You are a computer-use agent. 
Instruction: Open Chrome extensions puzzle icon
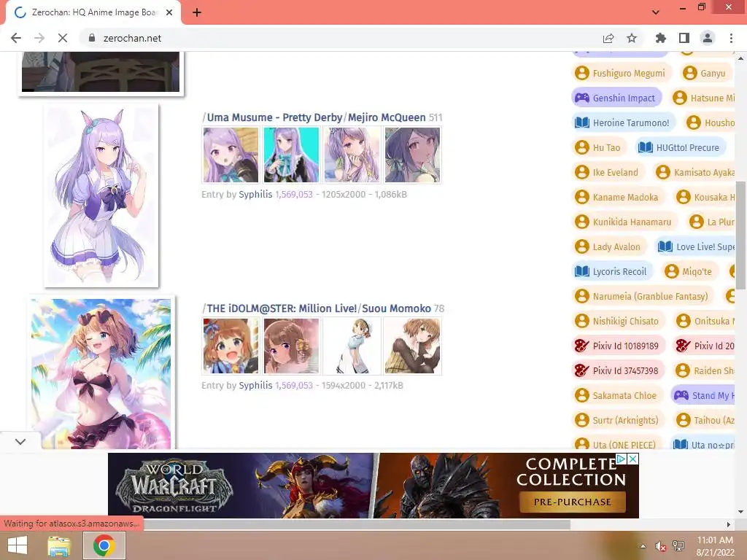tap(660, 38)
